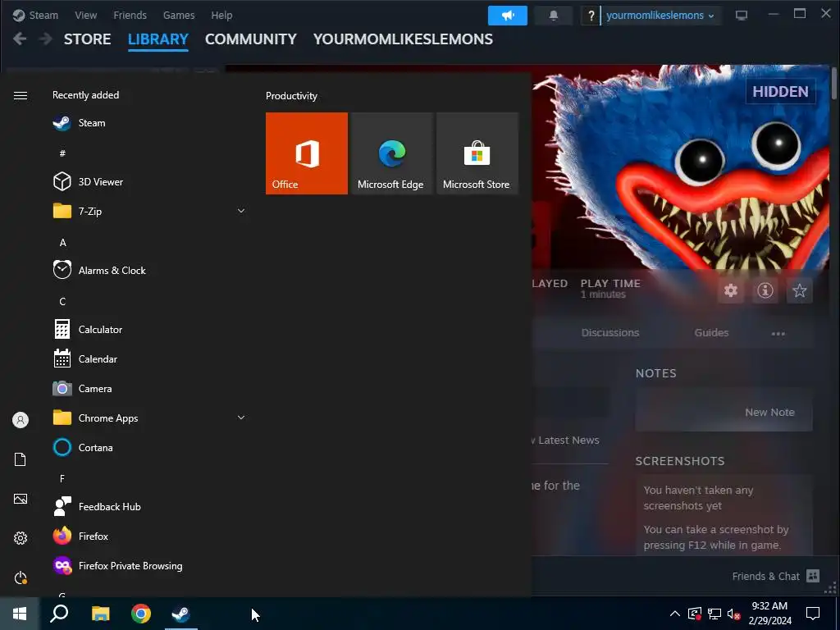840x630 pixels.
Task: Open the Friends menu
Action: 130,15
